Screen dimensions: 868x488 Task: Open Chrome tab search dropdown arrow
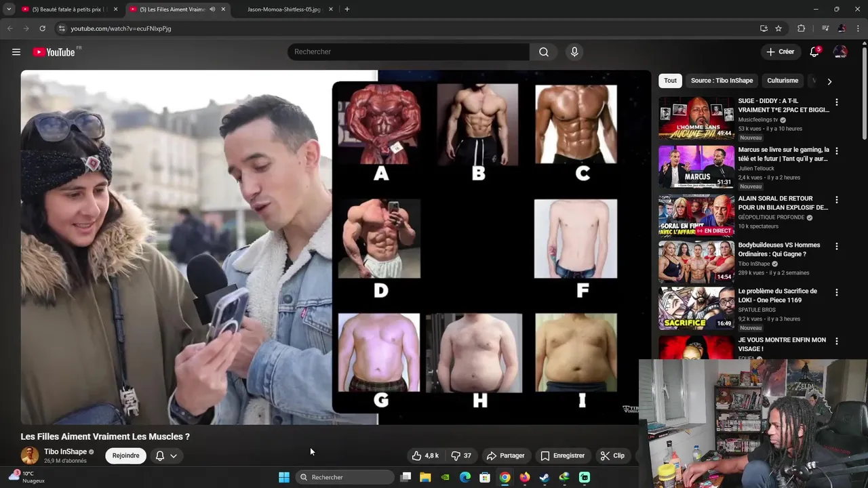[x=9, y=9]
